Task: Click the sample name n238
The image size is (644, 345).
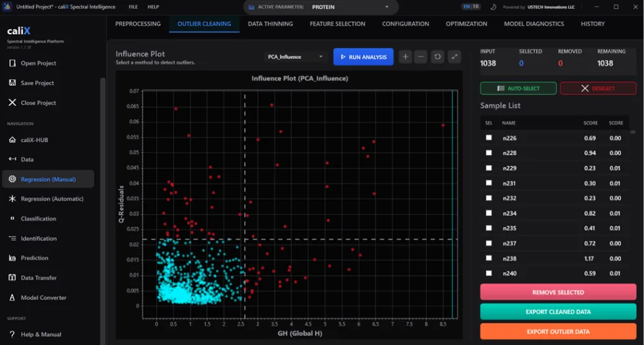Action: (x=509, y=259)
